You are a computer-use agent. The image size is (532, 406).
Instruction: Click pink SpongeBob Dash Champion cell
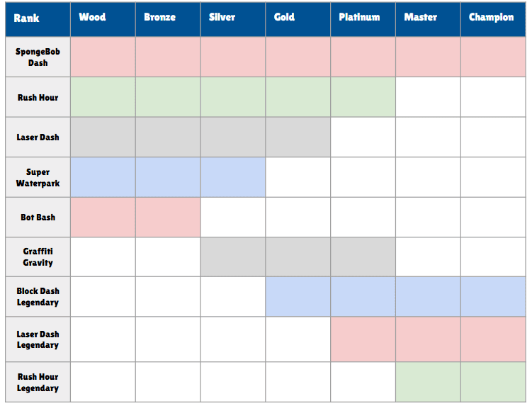493,57
